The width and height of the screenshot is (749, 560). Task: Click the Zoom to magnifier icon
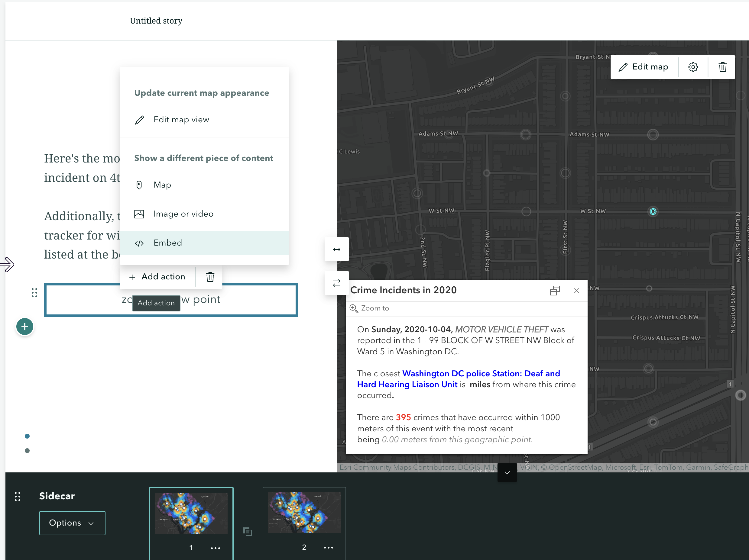[354, 308]
